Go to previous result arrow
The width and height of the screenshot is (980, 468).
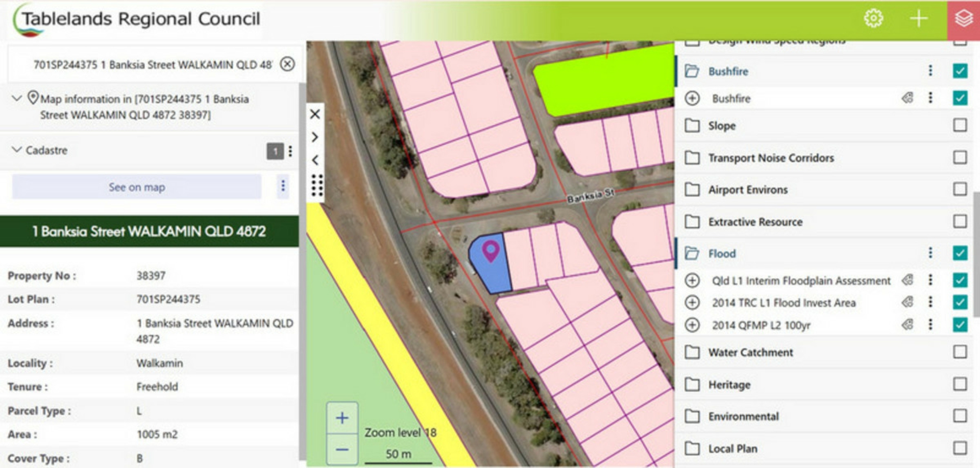coord(315,160)
